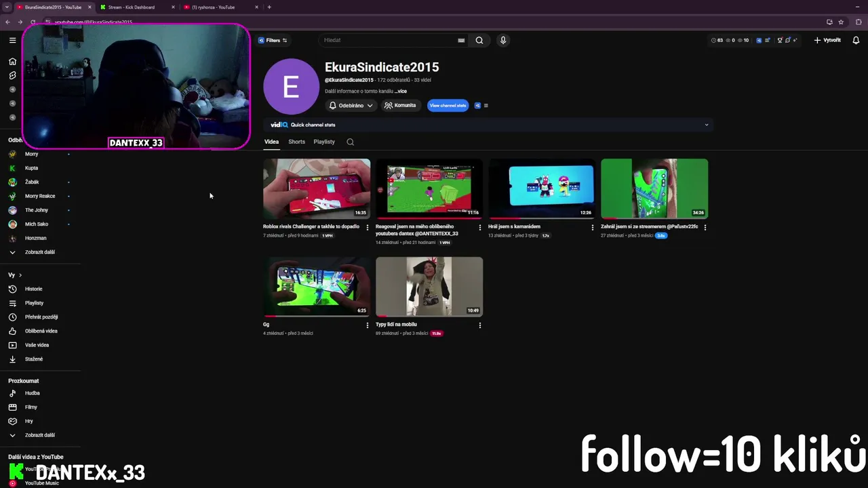Start voice search with the microphone
This screenshot has height=488, width=868.
(x=503, y=40)
